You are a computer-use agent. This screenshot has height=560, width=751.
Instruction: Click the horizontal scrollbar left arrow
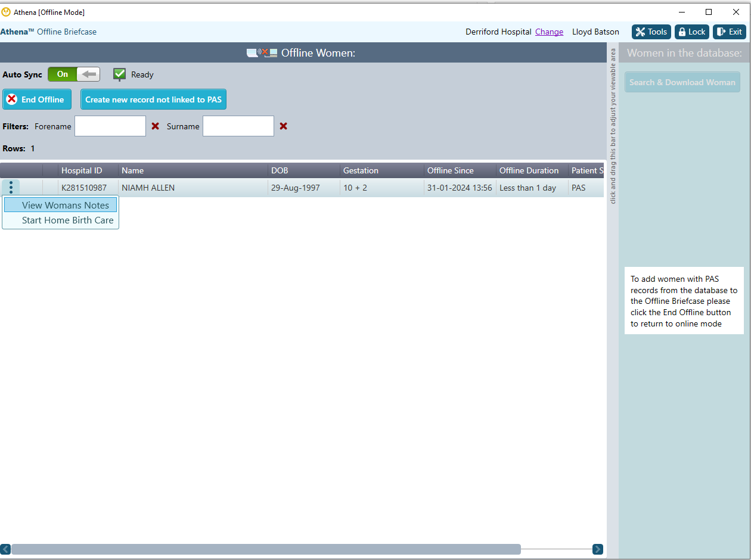click(5, 549)
